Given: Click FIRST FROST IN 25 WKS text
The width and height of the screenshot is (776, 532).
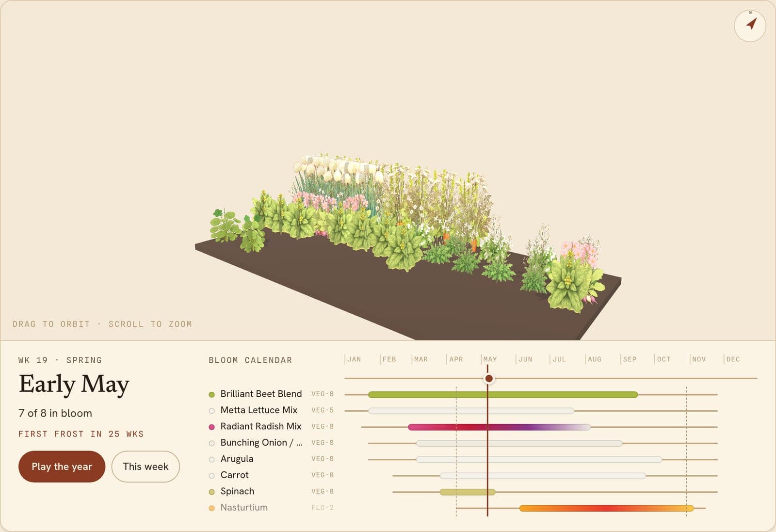Looking at the screenshot, I should tap(81, 434).
